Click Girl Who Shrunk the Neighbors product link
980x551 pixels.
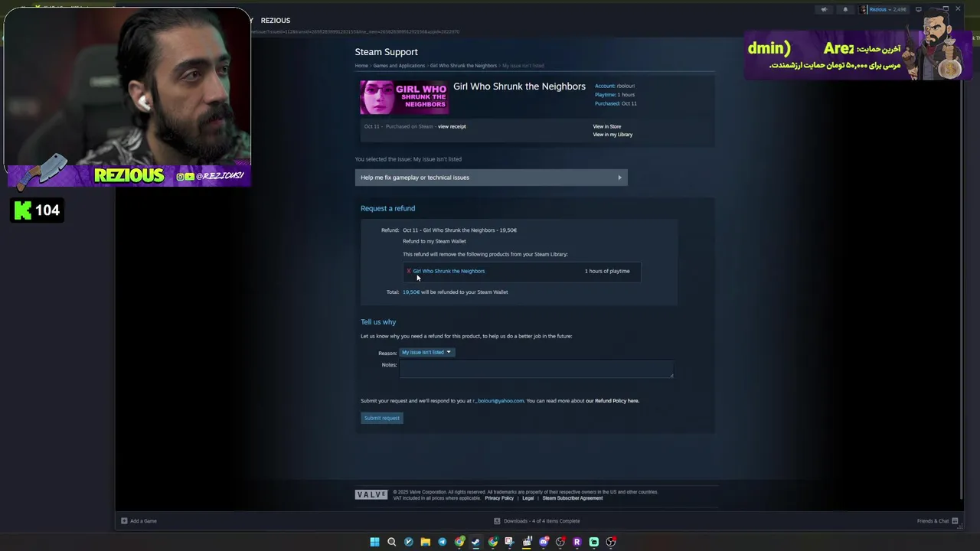449,271
